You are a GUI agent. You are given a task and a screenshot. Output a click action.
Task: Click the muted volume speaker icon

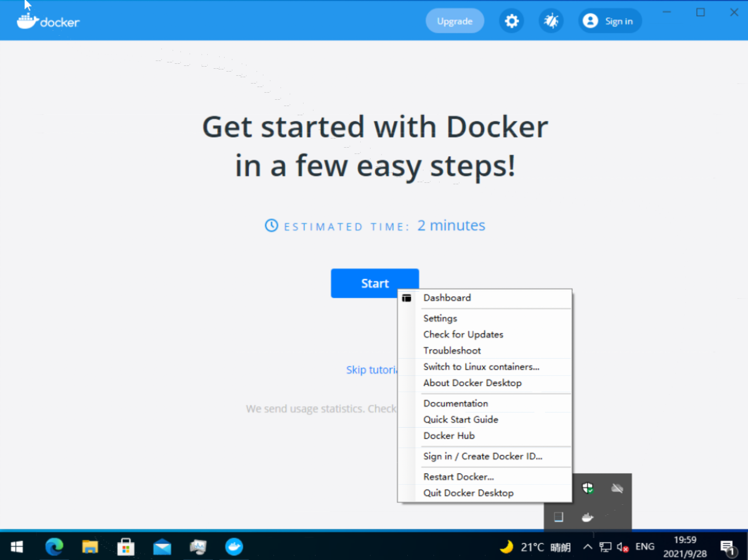coord(622,547)
